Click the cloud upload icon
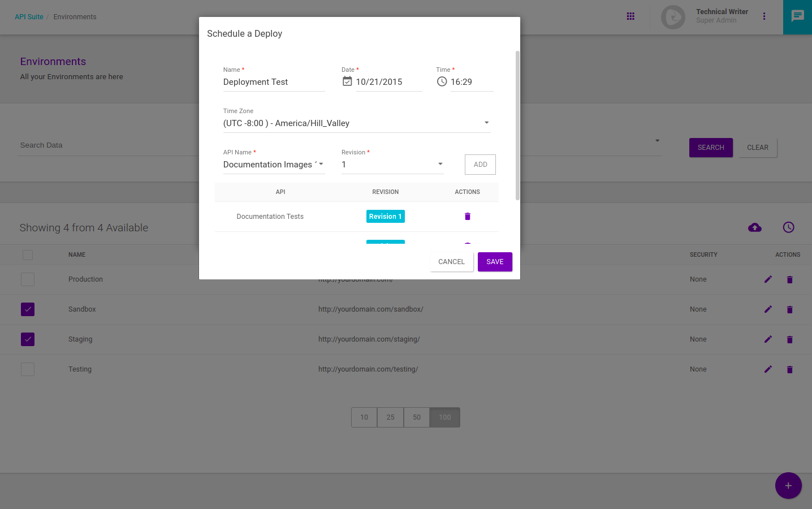 [754, 227]
